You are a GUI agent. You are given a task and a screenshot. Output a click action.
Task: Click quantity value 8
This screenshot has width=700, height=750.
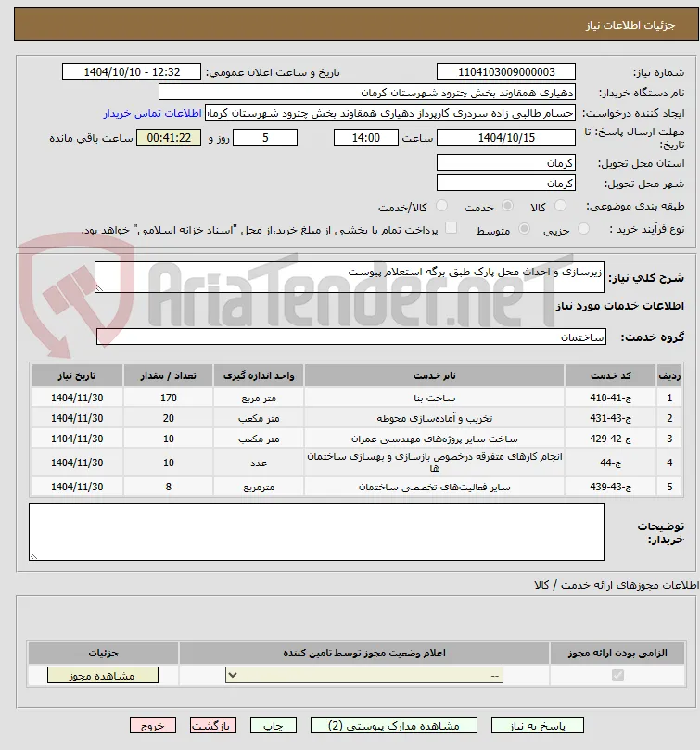click(x=169, y=487)
